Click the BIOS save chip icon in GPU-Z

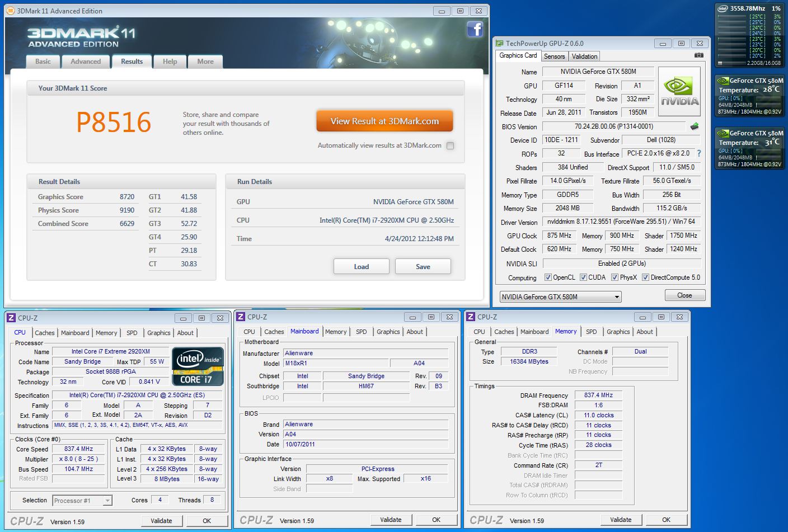695,126
